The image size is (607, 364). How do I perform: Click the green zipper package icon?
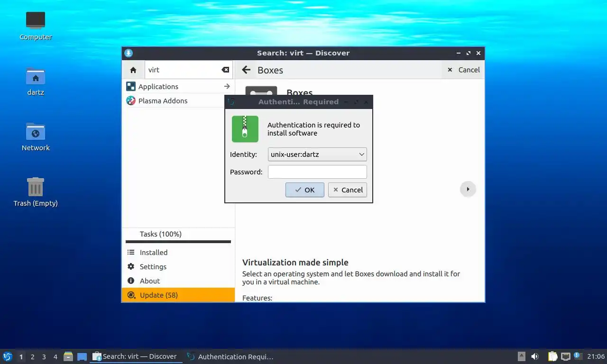[x=245, y=129]
